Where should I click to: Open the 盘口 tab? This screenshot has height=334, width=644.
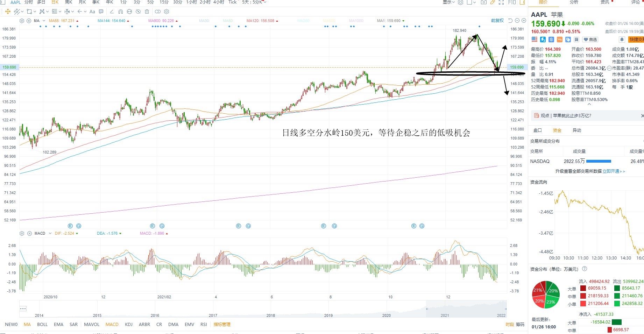coord(537,130)
